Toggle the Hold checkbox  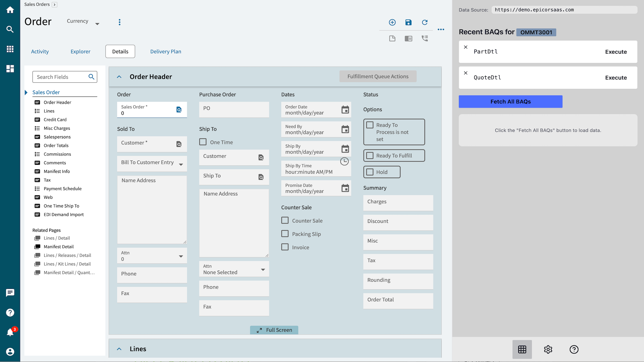pyautogui.click(x=370, y=172)
